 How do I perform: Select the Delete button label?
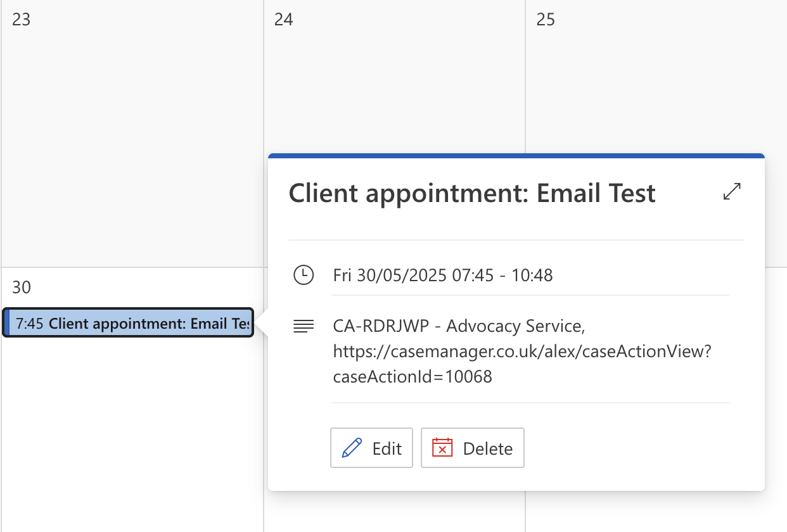[x=488, y=448]
